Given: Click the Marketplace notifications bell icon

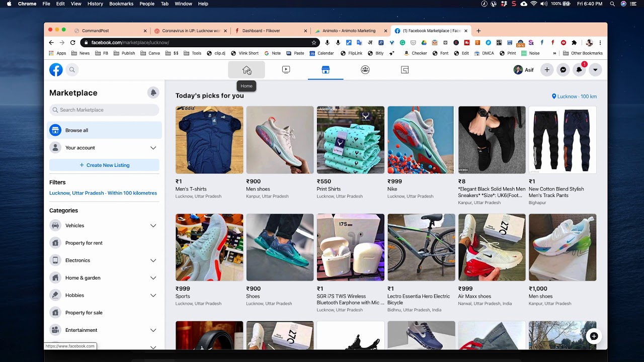Looking at the screenshot, I should pyautogui.click(x=153, y=93).
